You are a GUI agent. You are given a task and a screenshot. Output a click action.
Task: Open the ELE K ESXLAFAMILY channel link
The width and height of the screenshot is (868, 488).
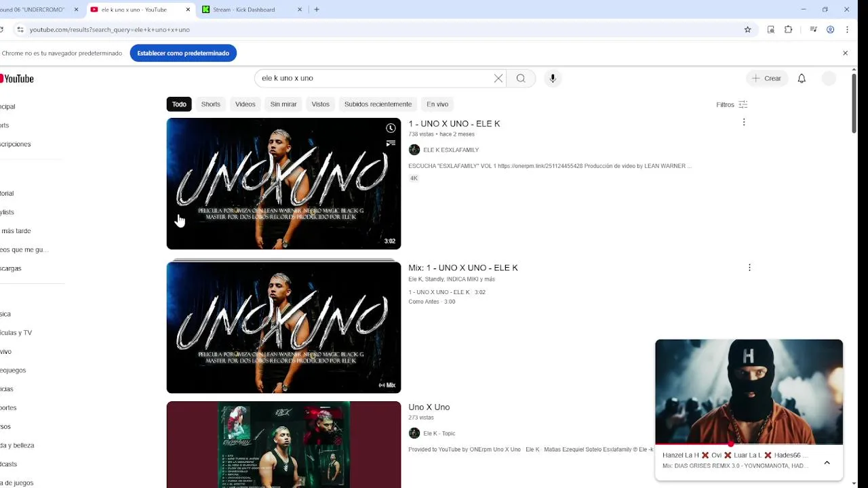451,150
